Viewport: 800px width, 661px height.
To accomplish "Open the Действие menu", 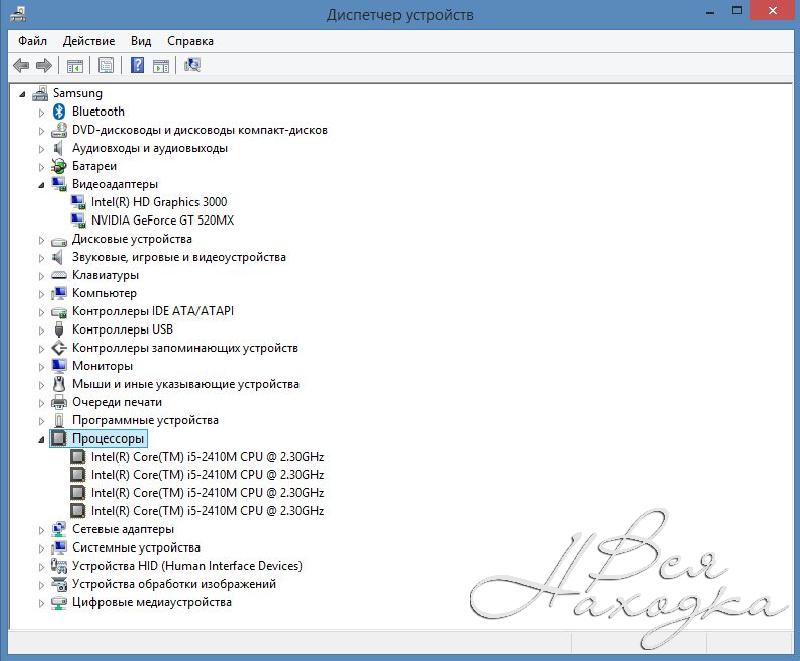I will (x=88, y=41).
